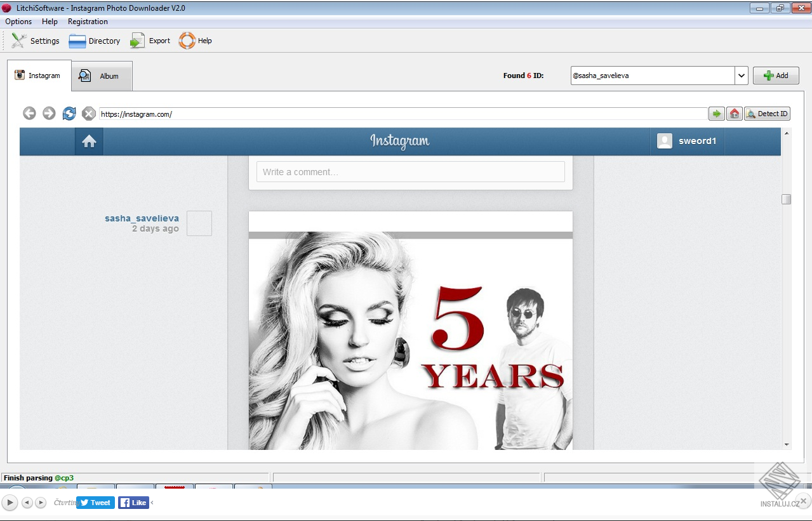Refresh the page with the reload icon

coord(69,114)
